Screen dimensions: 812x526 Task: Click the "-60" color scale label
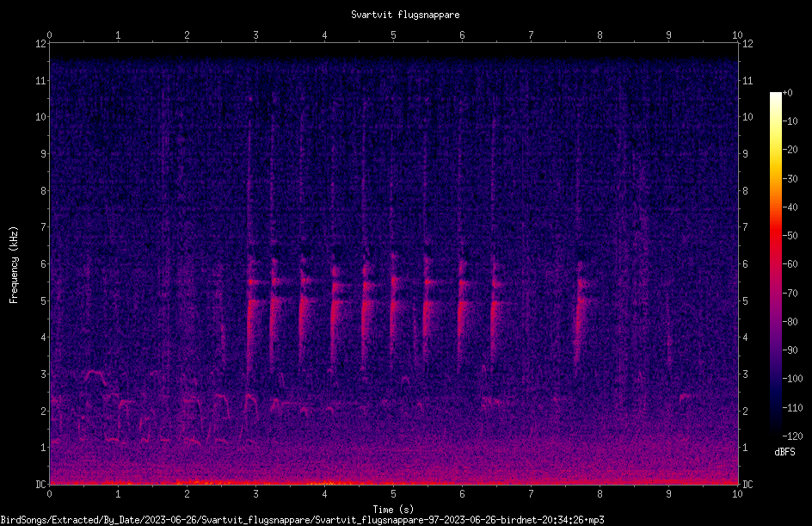[790, 264]
